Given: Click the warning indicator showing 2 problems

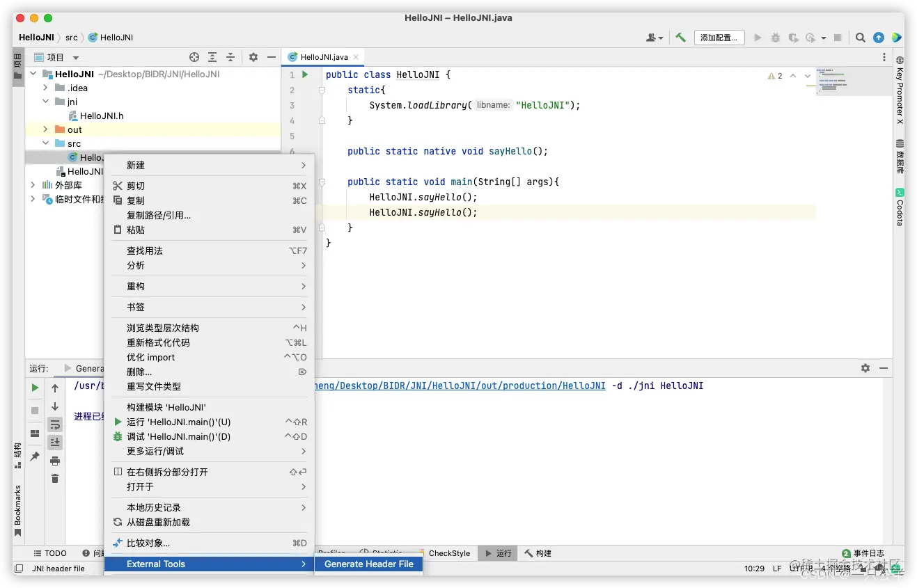Looking at the screenshot, I should 775,76.
